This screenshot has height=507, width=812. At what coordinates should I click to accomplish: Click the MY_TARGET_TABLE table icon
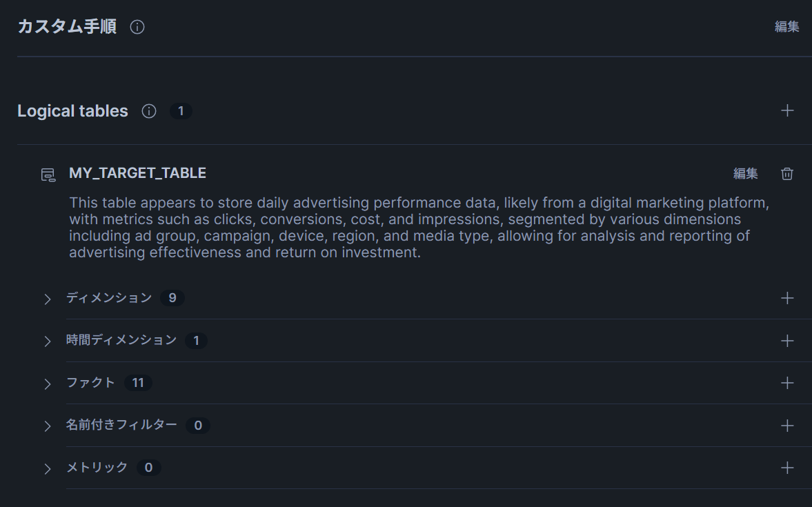coord(48,175)
